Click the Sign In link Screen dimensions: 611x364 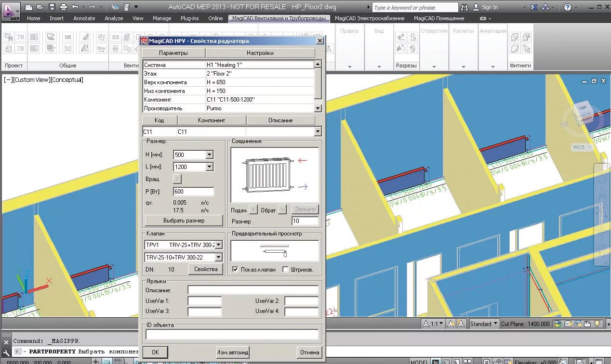486,7
